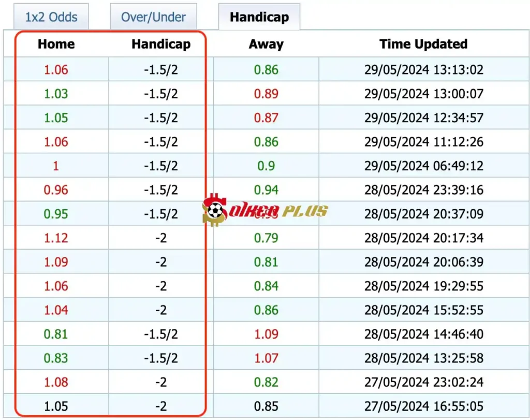Select Away odds value 0.79
Image resolution: width=530 pixels, height=420 pixels.
[x=266, y=238]
